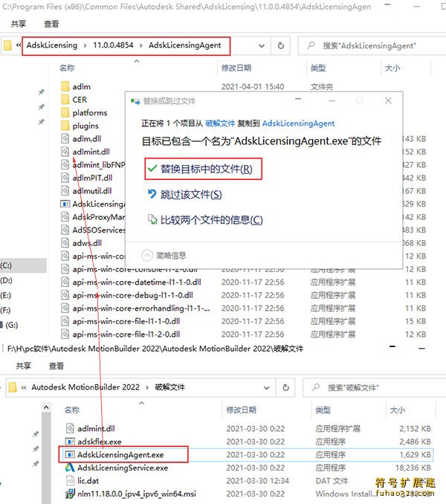Choose Skip this file option
The image size is (446, 504).
185,194
